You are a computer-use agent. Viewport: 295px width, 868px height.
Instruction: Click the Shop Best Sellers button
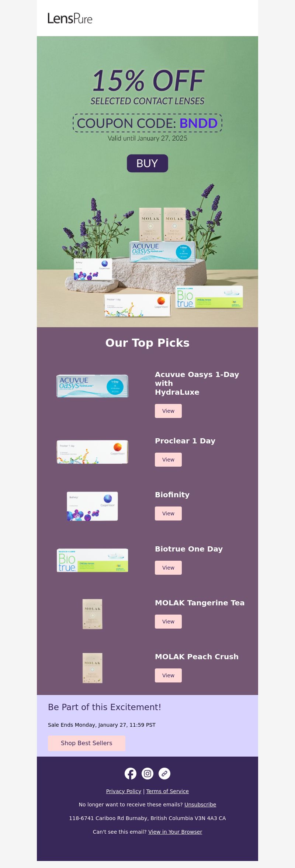click(87, 743)
